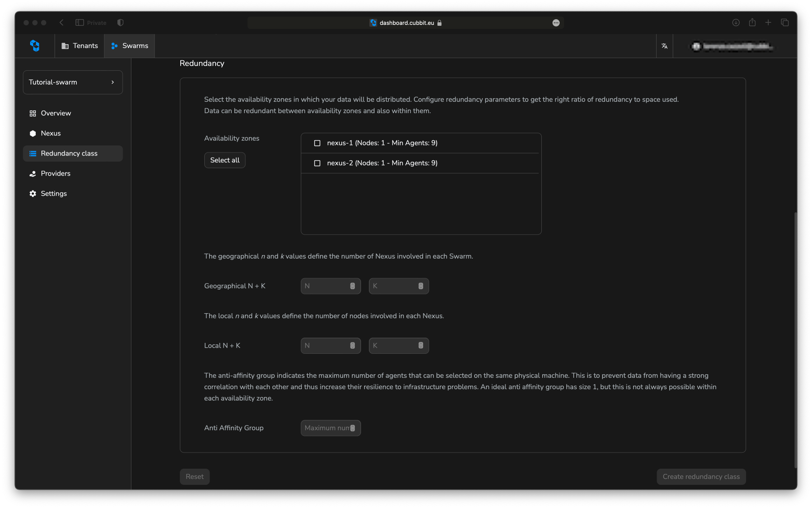Click the share icon
Image resolution: width=812 pixels, height=508 pixels.
(752, 22)
